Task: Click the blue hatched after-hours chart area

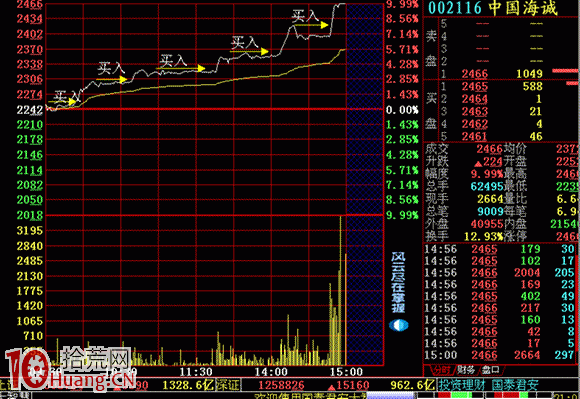Action: coord(365,184)
